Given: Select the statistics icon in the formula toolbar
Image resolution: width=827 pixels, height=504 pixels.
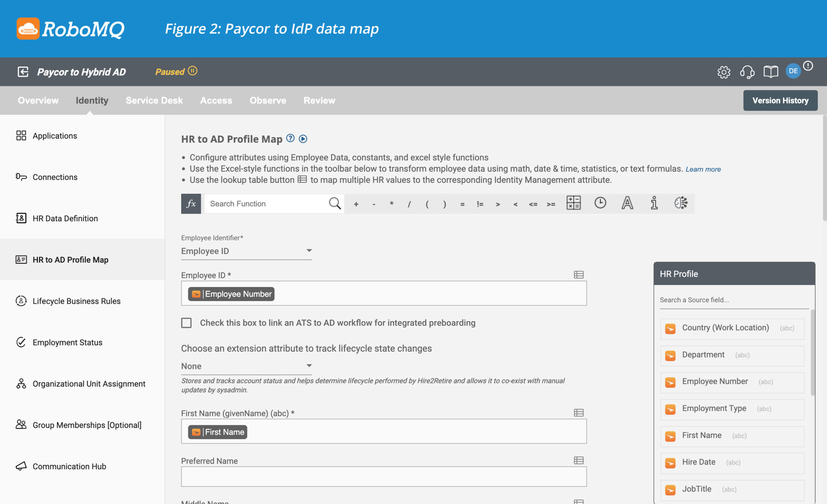Looking at the screenshot, I should click(654, 203).
